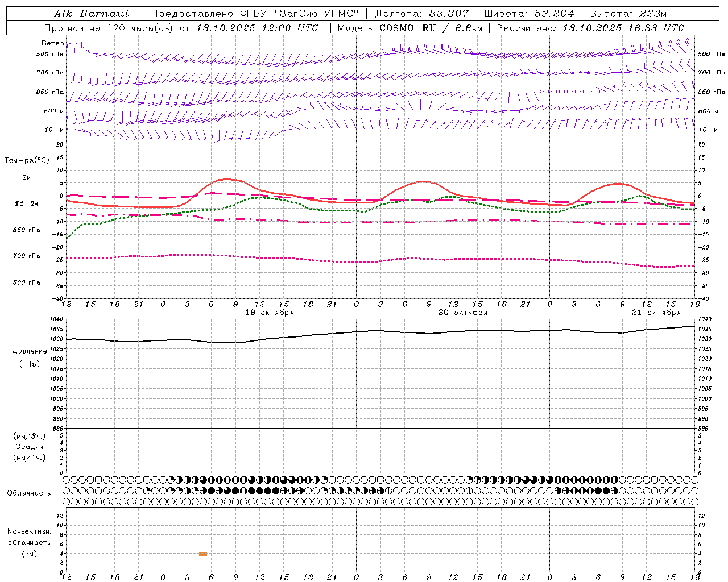Click the Td 2м dew point legend entry
This screenshot has height=582, width=728.
click(x=26, y=206)
